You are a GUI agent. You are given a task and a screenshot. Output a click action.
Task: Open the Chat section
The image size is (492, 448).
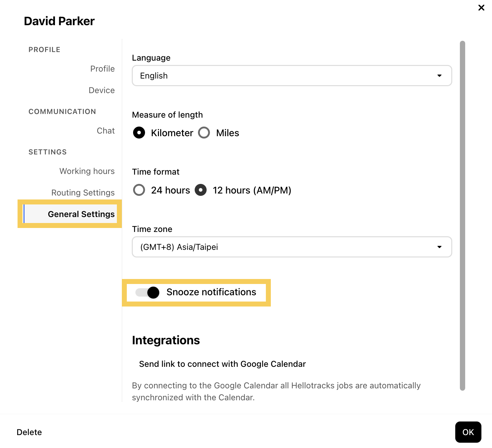click(106, 131)
